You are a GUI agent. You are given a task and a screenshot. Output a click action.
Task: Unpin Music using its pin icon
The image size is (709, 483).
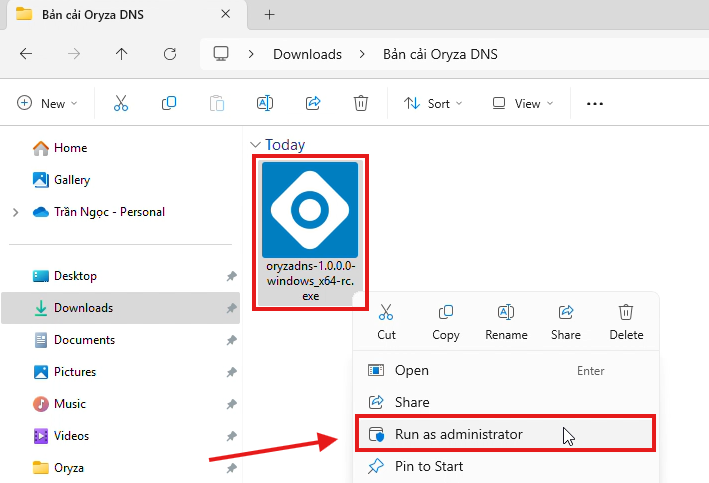pos(232,404)
